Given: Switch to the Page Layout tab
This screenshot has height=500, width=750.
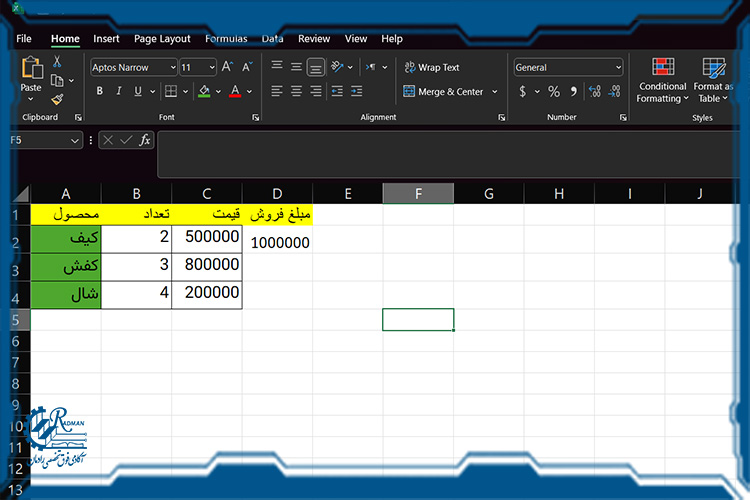Looking at the screenshot, I should point(162,39).
